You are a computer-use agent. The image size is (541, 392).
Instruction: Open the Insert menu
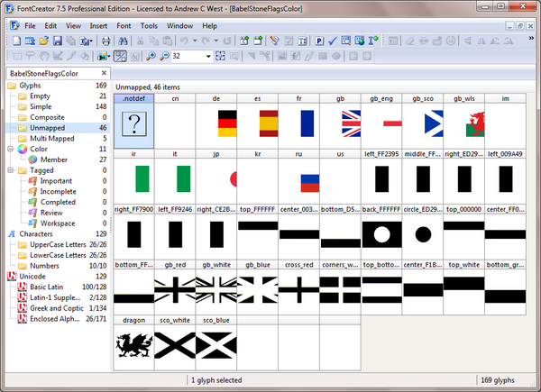98,26
